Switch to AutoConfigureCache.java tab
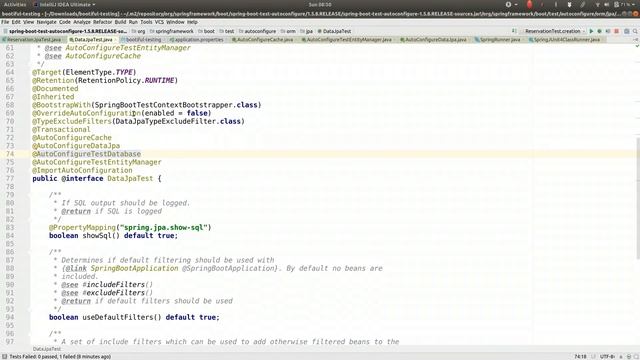The image size is (640, 360). (264, 40)
